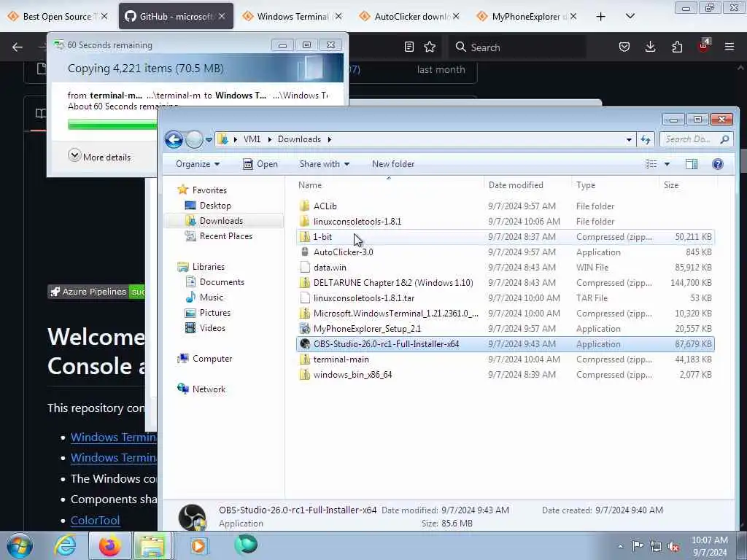This screenshot has height=560, width=747.
Task: Switch to MyPhoneExplorer browser tab
Action: point(527,17)
